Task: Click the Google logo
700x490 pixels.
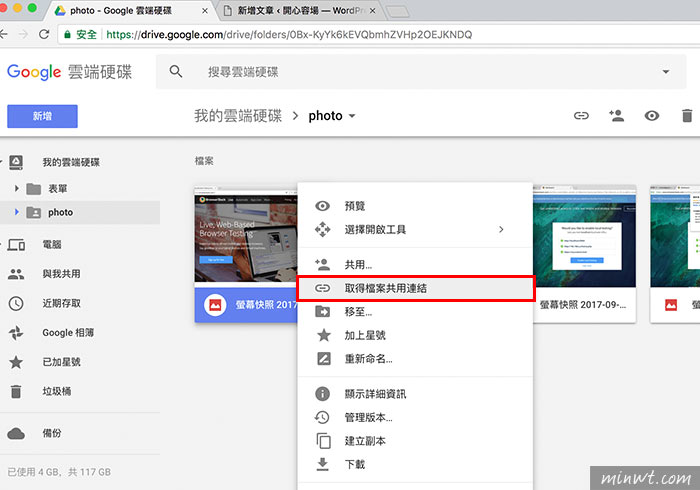Action: 34,72
